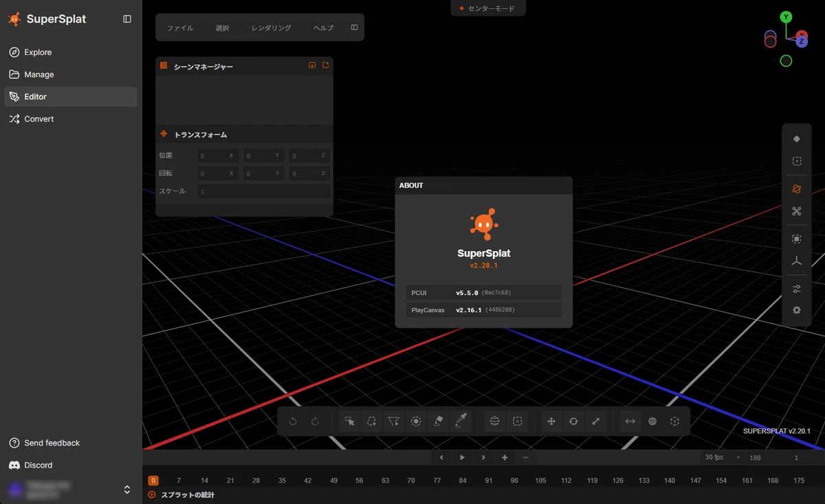Click the シーンマネージャー panel header

[x=244, y=66]
